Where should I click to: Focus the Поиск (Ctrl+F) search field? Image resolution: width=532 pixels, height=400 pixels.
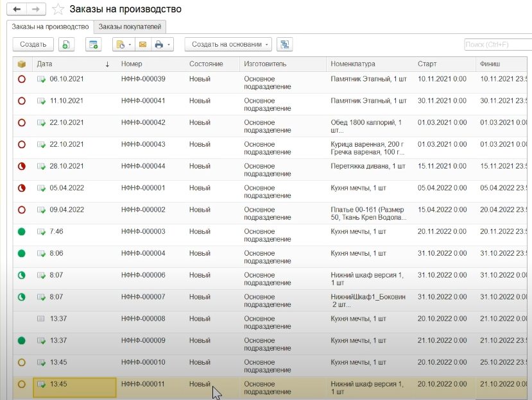pyautogui.click(x=497, y=44)
